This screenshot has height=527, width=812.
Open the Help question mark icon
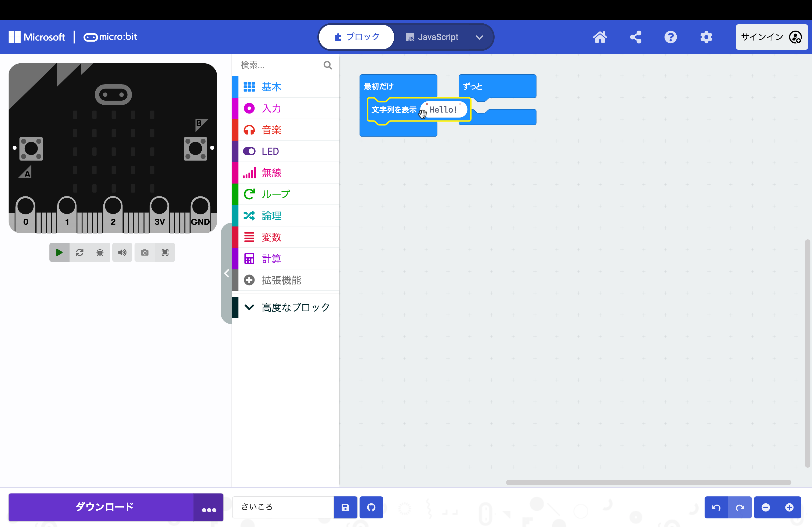pos(670,37)
